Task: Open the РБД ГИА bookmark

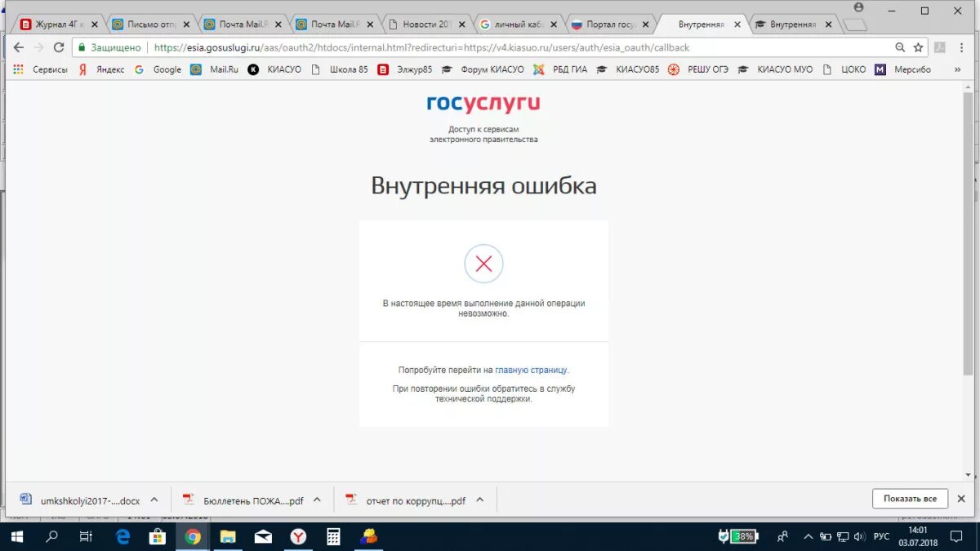Action: [x=560, y=69]
